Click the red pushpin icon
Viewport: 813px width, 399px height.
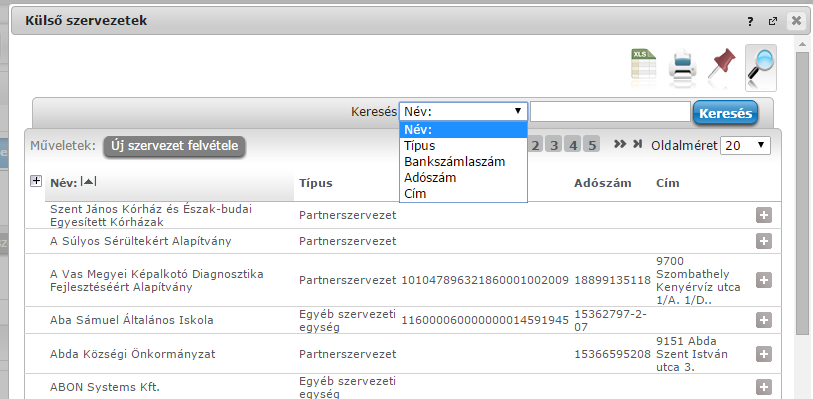pyautogui.click(x=722, y=64)
